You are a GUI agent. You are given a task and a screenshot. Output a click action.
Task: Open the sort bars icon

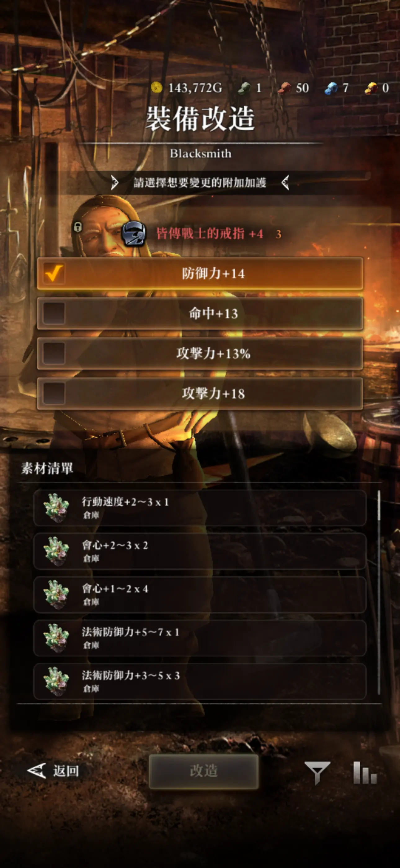(365, 772)
